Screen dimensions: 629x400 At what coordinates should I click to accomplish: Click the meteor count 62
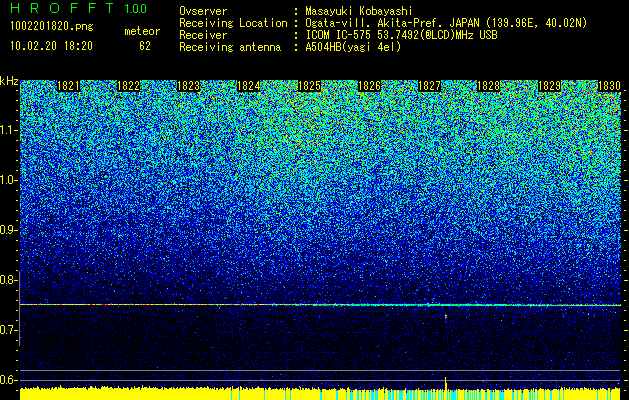click(x=145, y=46)
